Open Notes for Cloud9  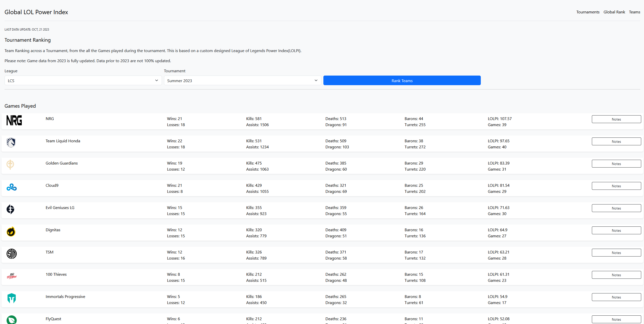point(616,186)
